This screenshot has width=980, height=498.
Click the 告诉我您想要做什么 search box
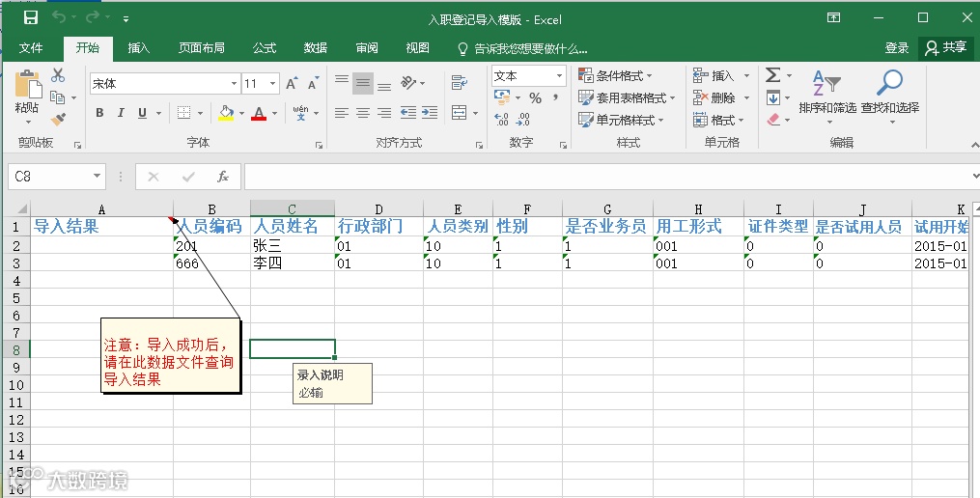tap(522, 48)
